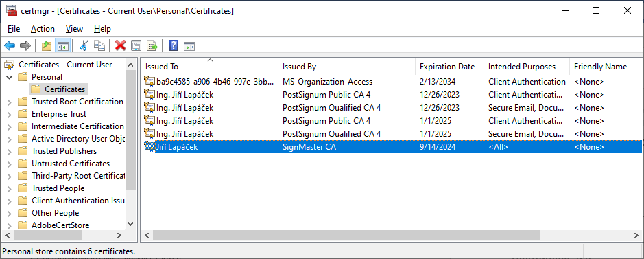Sort by the Expiration Date column header

point(450,67)
